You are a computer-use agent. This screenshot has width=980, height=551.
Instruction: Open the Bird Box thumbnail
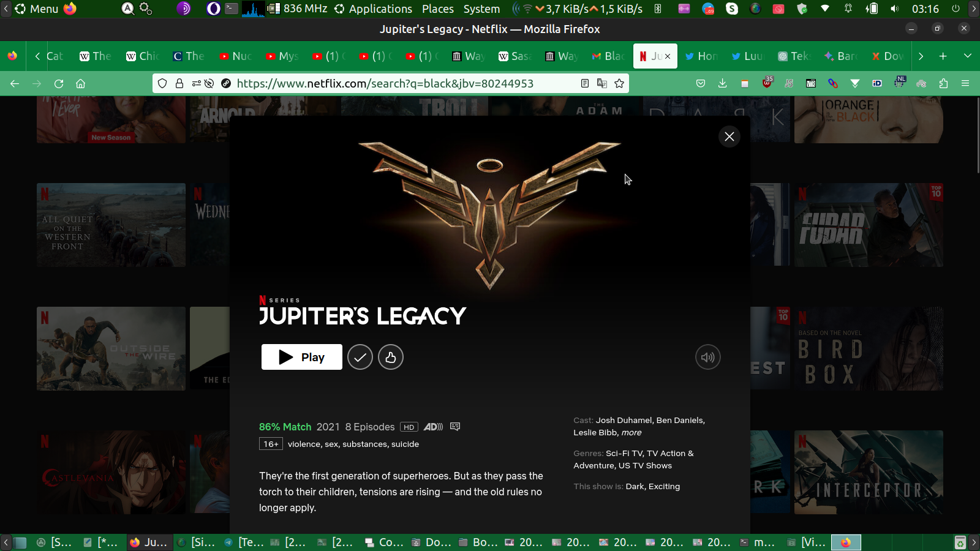point(869,348)
